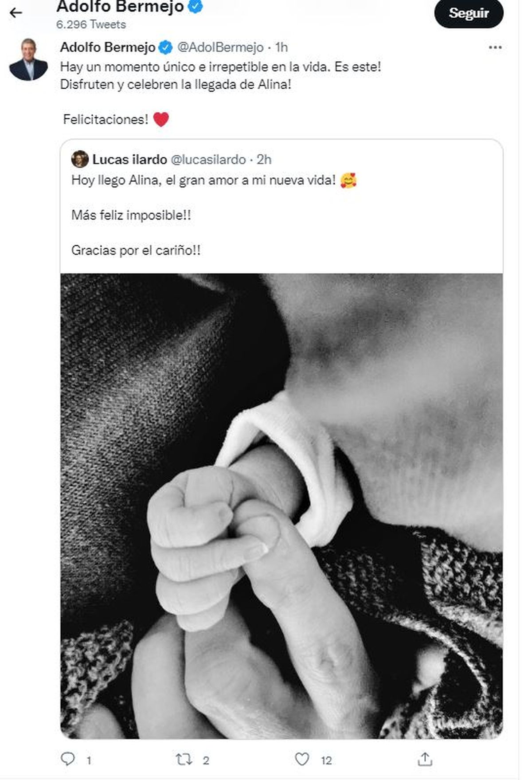This screenshot has width=532, height=780.
Task: Click verified badge in tweet author line
Action: click(166, 47)
